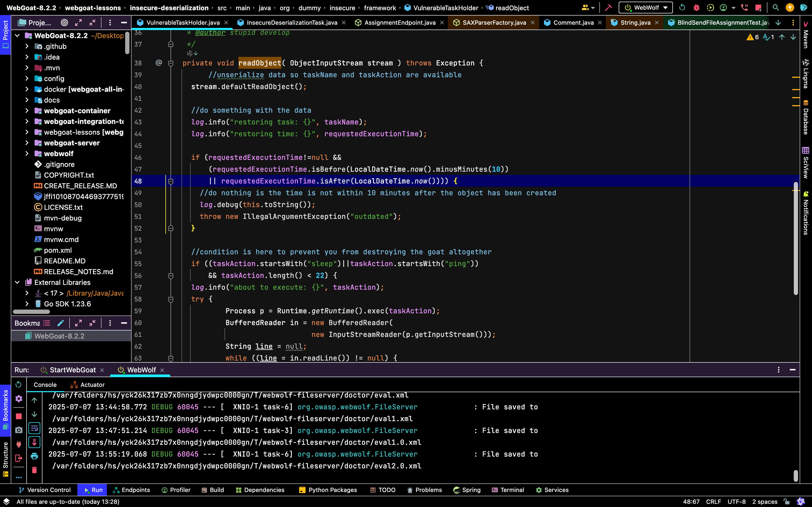This screenshot has height=507, width=812.
Task: Click the Print console output icon
Action: click(34, 456)
